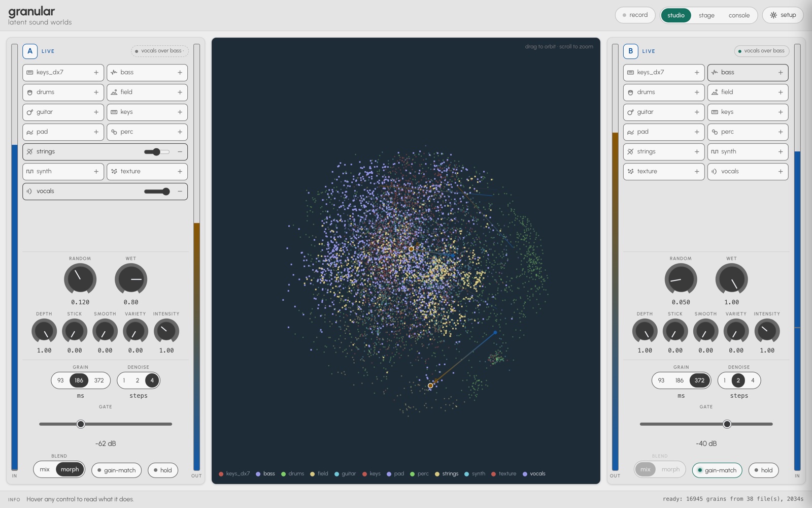The width and height of the screenshot is (812, 508).
Task: Click the drums icon in panel B
Action: coord(630,92)
